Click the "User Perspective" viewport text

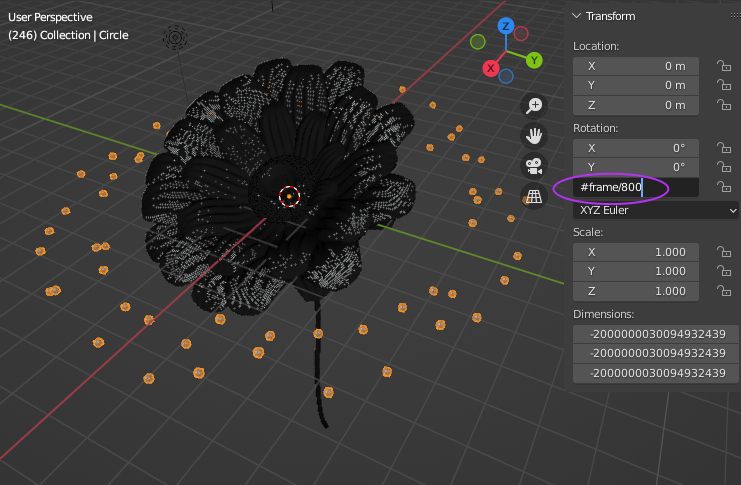click(x=50, y=17)
